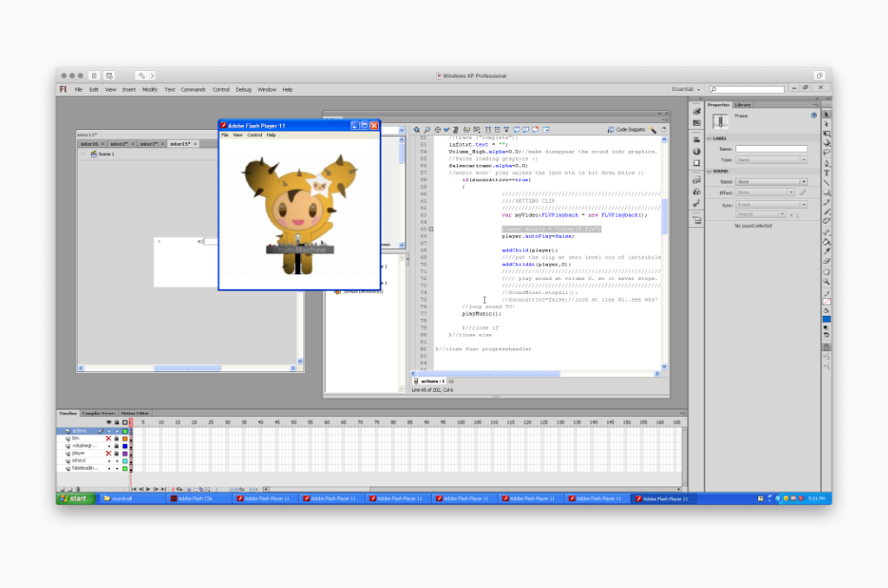Select the Line tool
Screen dimensions: 888x588
(x=826, y=182)
